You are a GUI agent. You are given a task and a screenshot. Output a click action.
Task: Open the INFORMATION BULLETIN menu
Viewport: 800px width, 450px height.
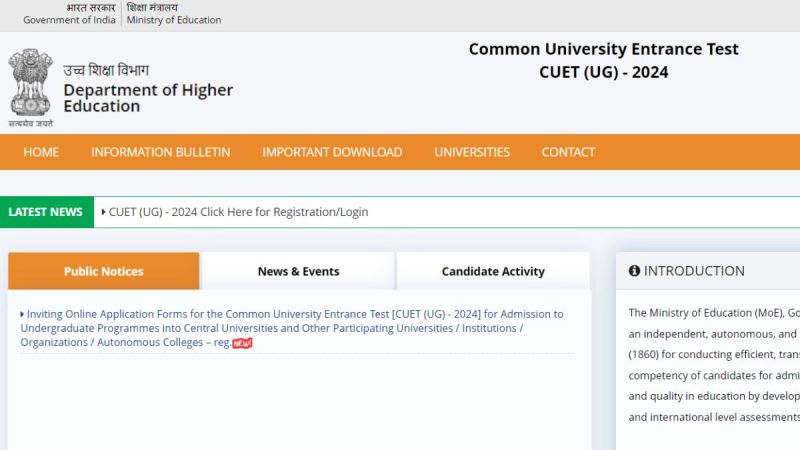click(160, 152)
